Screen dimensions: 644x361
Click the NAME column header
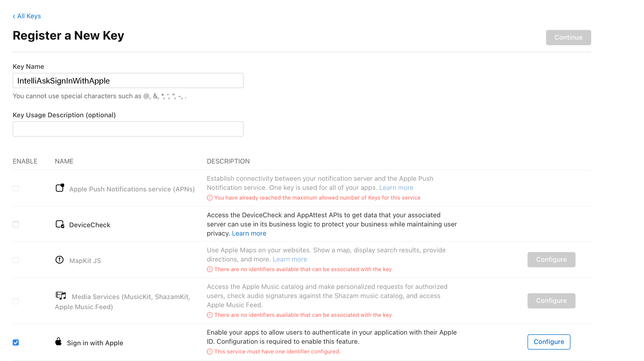click(64, 161)
